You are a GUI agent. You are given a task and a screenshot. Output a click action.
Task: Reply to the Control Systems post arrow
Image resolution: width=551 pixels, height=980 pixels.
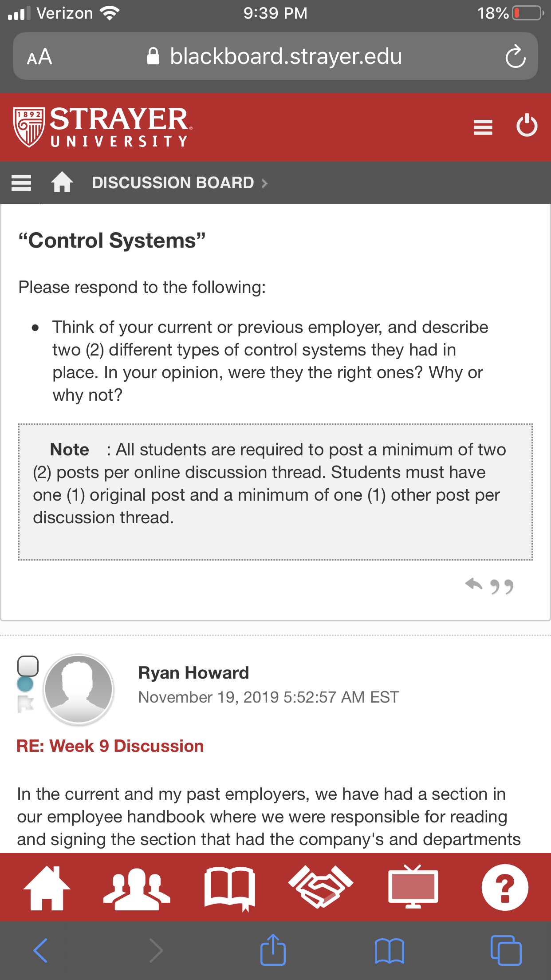tap(473, 585)
